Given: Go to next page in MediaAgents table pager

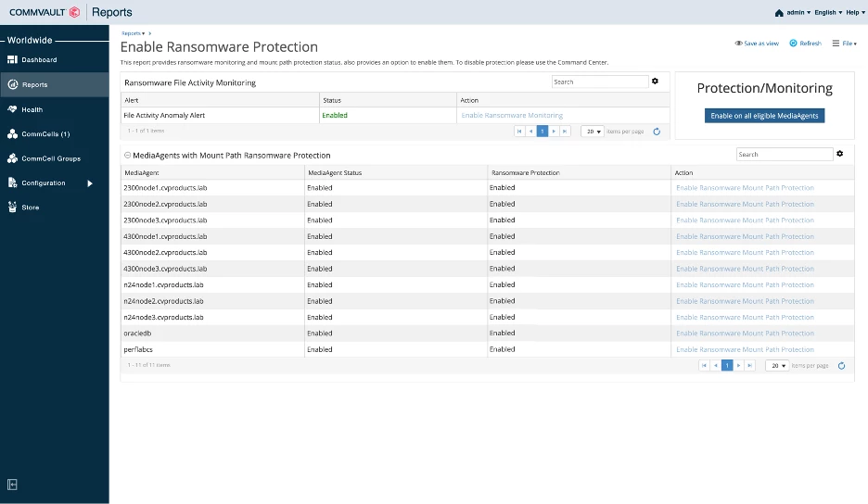Looking at the screenshot, I should coord(739,366).
